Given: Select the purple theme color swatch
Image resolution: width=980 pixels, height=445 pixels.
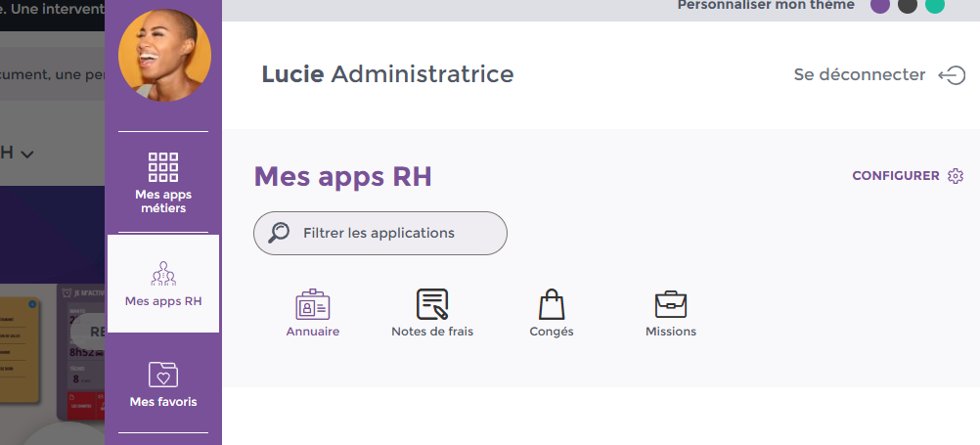Looking at the screenshot, I should [880, 5].
